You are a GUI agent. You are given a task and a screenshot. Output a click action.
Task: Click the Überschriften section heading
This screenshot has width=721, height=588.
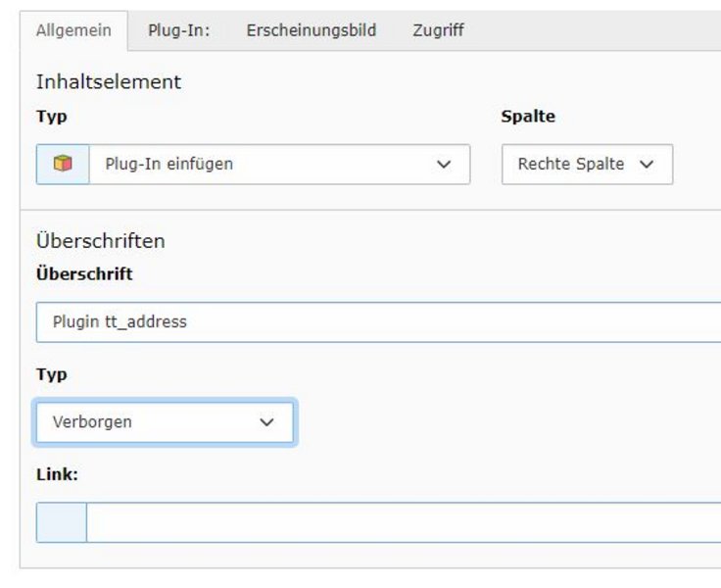point(100,240)
